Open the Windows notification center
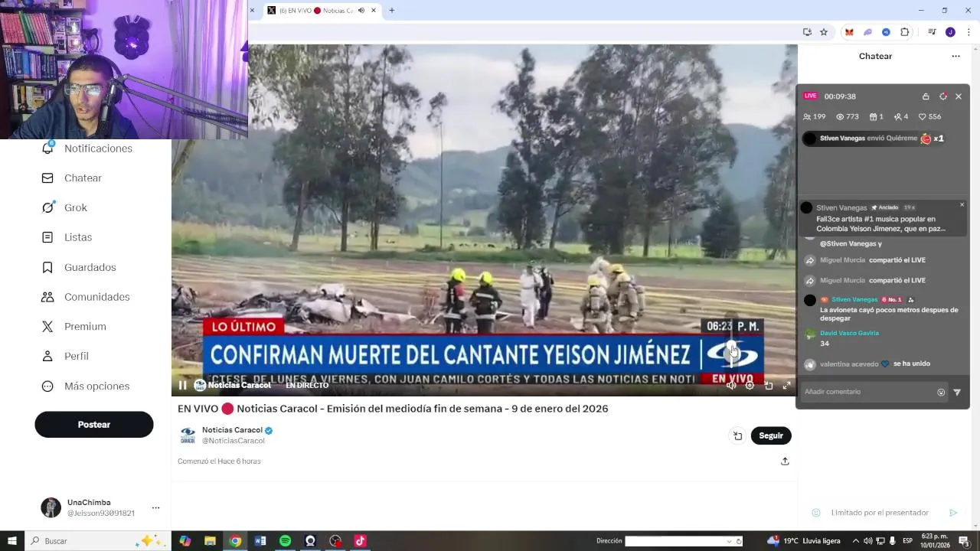The height and width of the screenshot is (551, 980). point(964,541)
